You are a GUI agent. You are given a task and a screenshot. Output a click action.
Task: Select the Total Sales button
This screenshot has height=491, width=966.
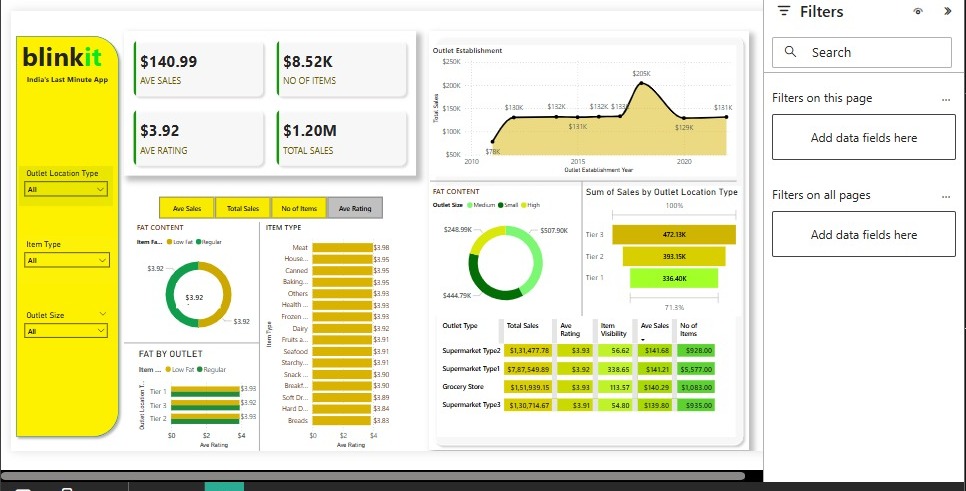tap(243, 208)
